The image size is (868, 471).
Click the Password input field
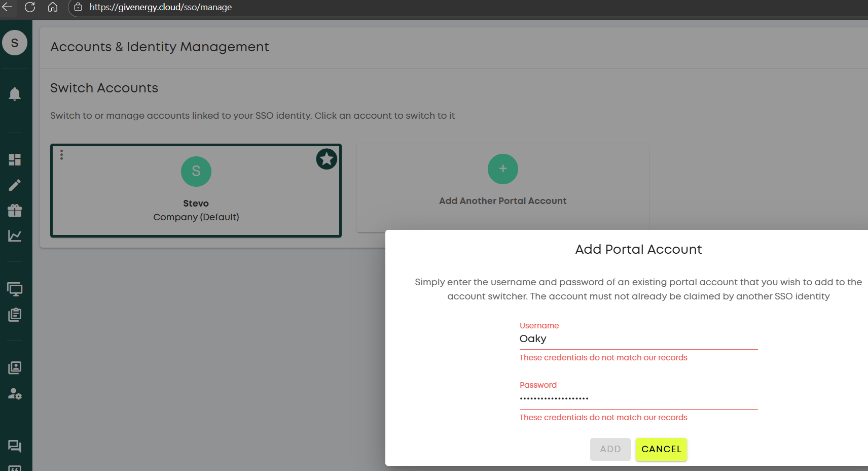tap(638, 398)
